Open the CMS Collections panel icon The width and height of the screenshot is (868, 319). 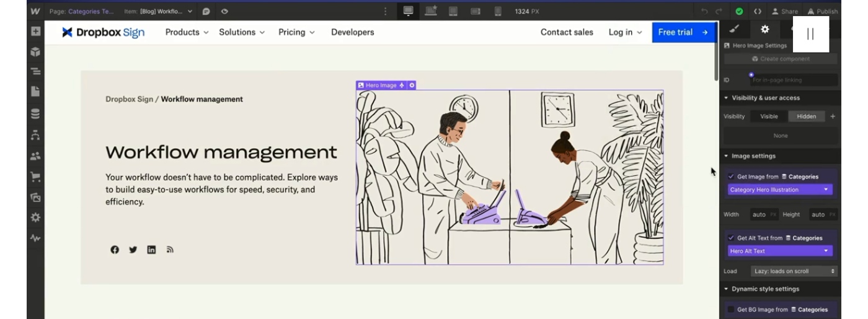coord(35,113)
